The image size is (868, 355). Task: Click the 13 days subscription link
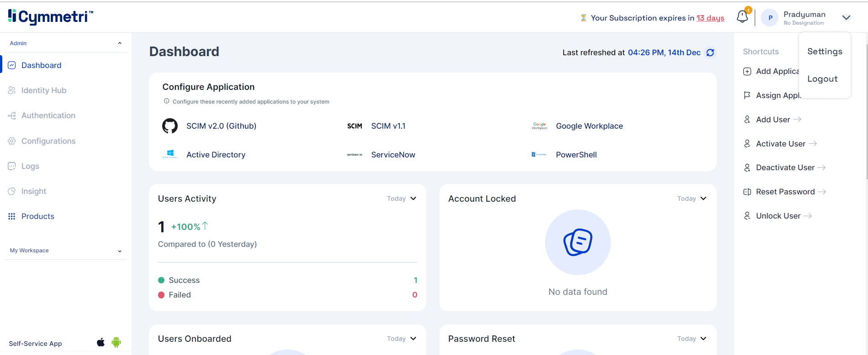[710, 18]
